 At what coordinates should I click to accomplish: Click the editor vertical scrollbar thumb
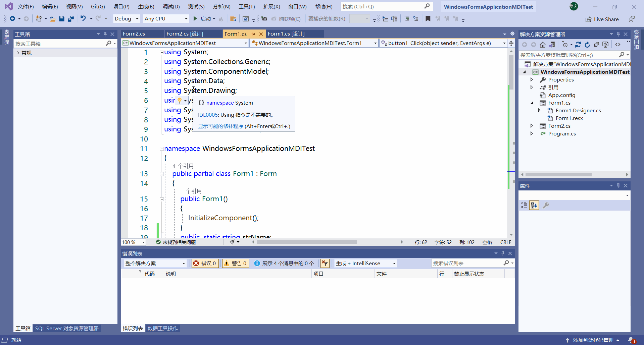511,71
